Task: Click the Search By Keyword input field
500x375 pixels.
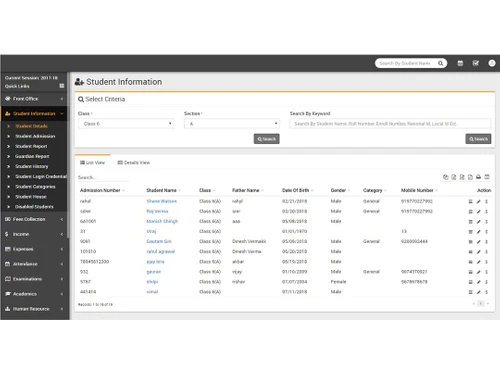Action: (390, 124)
